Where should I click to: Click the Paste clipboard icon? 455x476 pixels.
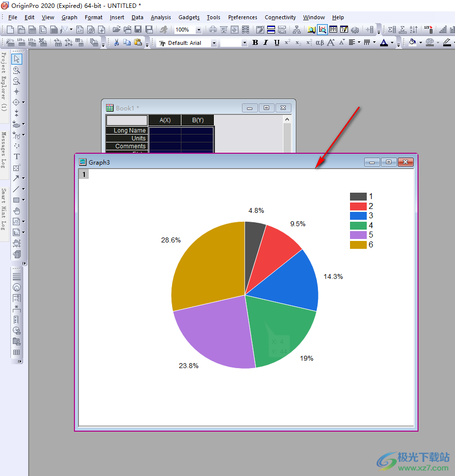point(138,42)
